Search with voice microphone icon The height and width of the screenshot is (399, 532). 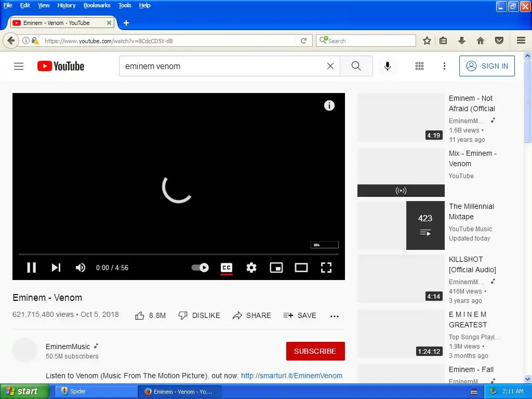[x=388, y=66]
